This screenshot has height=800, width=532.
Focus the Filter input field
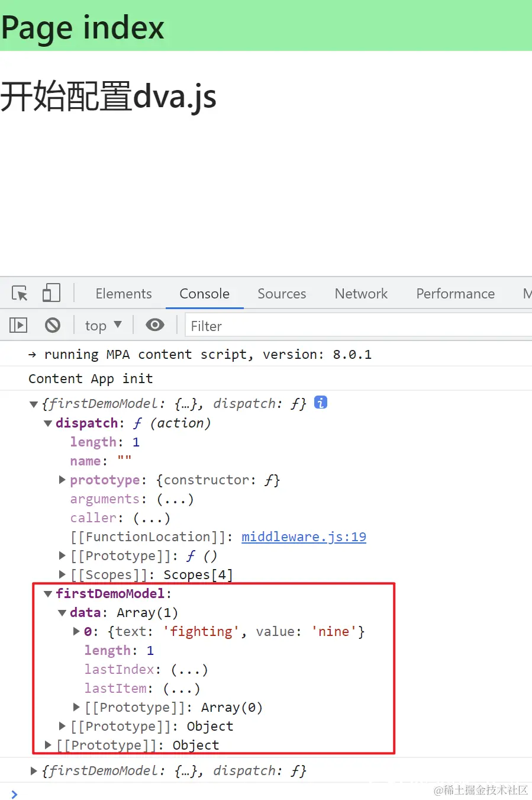click(358, 326)
